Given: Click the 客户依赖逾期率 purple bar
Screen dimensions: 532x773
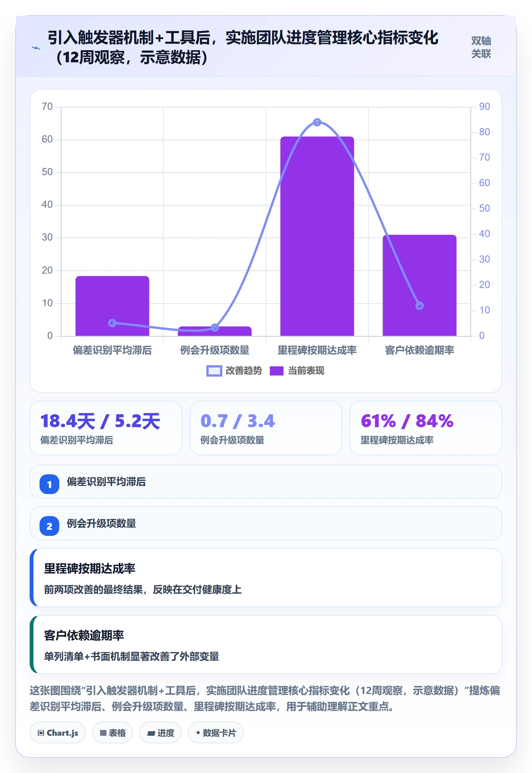Looking at the screenshot, I should [420, 285].
